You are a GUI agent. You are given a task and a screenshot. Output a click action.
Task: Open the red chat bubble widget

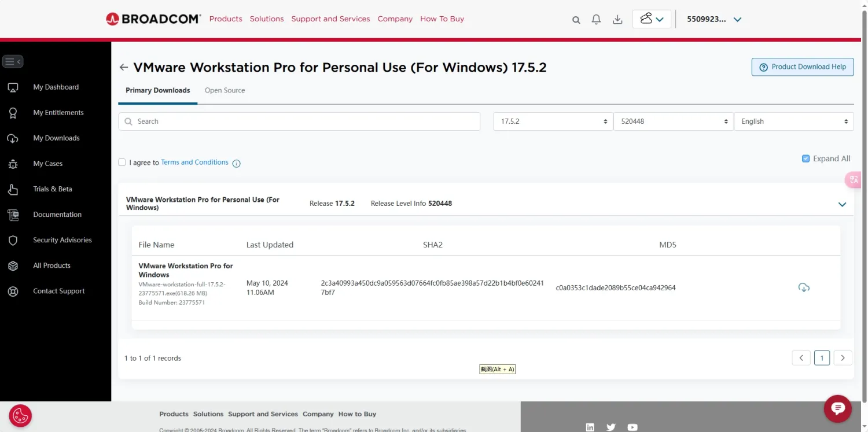pos(837,408)
